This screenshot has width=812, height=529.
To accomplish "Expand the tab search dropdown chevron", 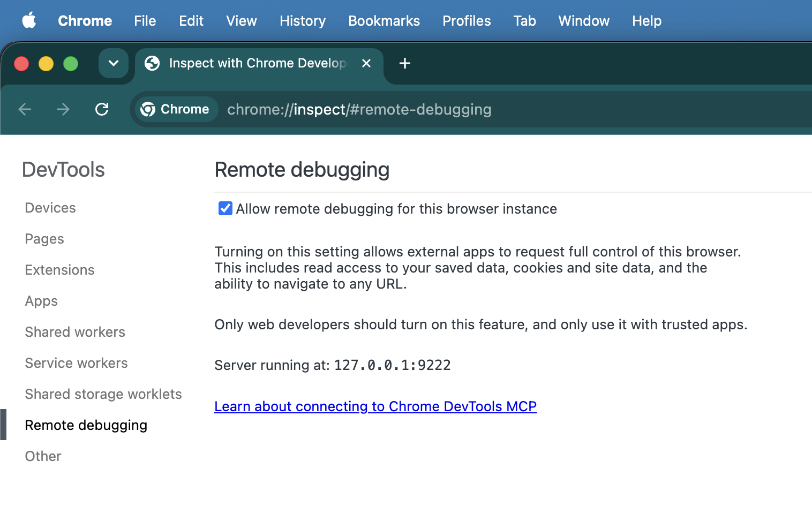I will tap(114, 63).
